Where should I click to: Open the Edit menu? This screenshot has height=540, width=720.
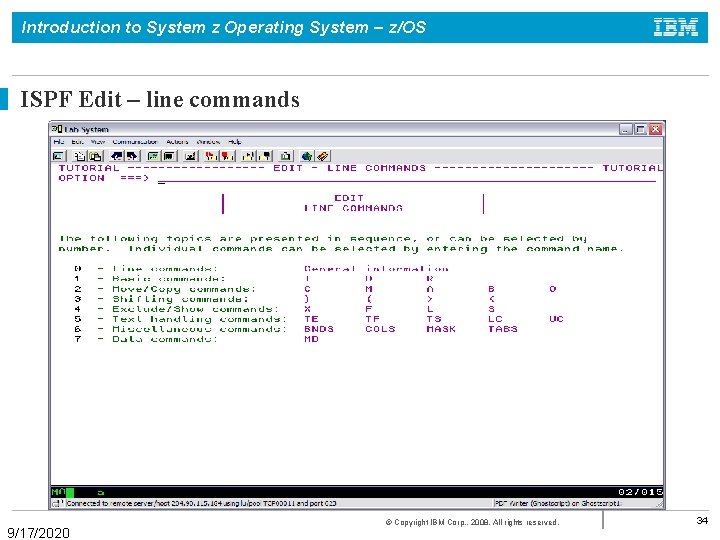77,142
